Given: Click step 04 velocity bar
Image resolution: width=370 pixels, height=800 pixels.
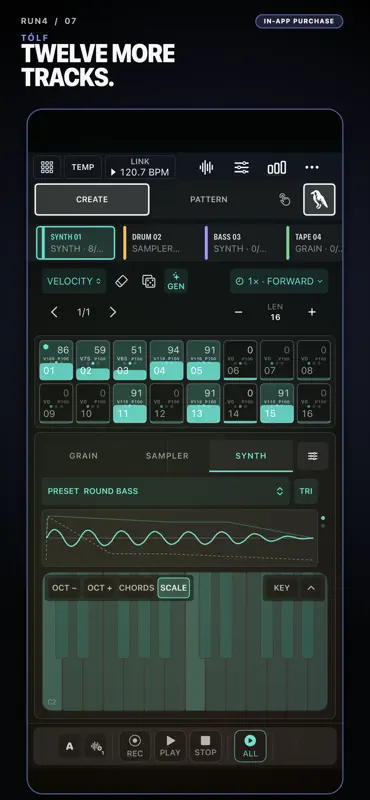Looking at the screenshot, I should [166, 371].
